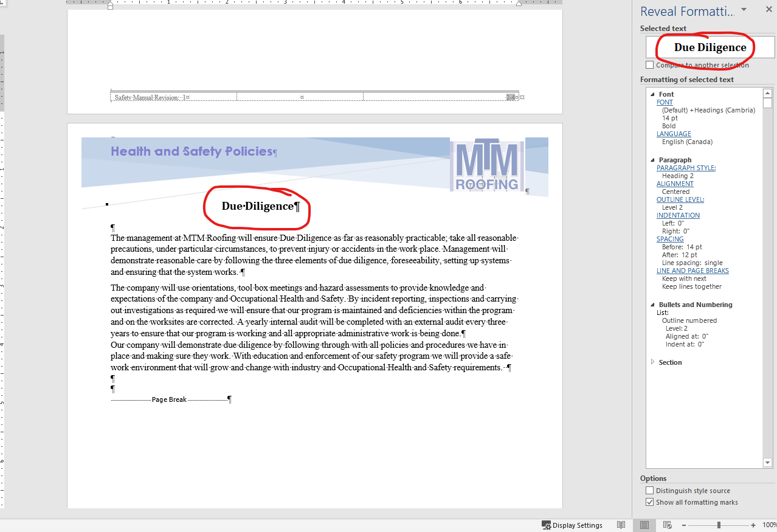
Task: Expand the Section group
Action: coord(653,362)
